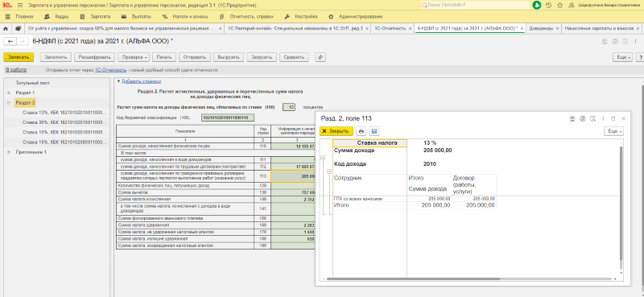Open the Проверка dropdown button
This screenshot has width=644, height=297.
click(x=134, y=57)
